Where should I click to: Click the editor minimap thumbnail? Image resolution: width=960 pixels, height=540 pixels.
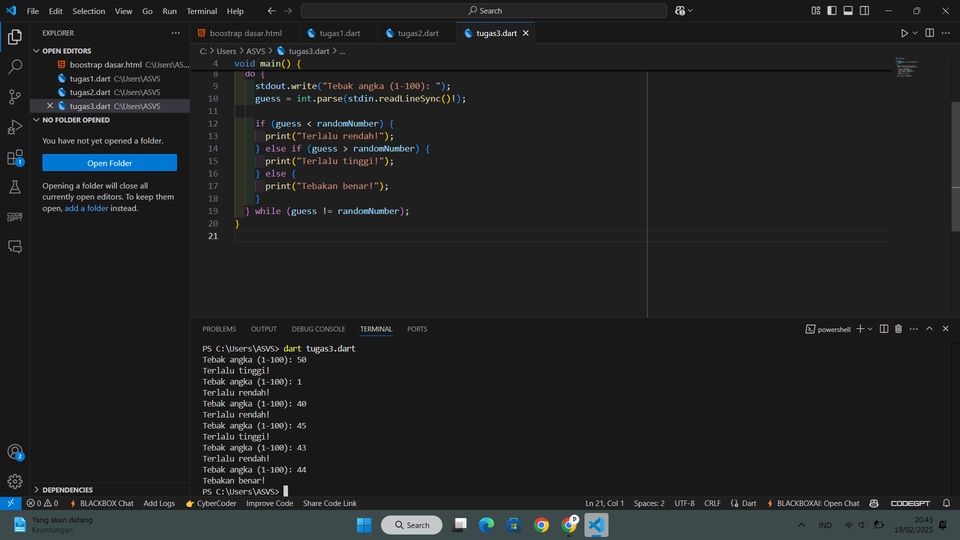pyautogui.click(x=906, y=66)
